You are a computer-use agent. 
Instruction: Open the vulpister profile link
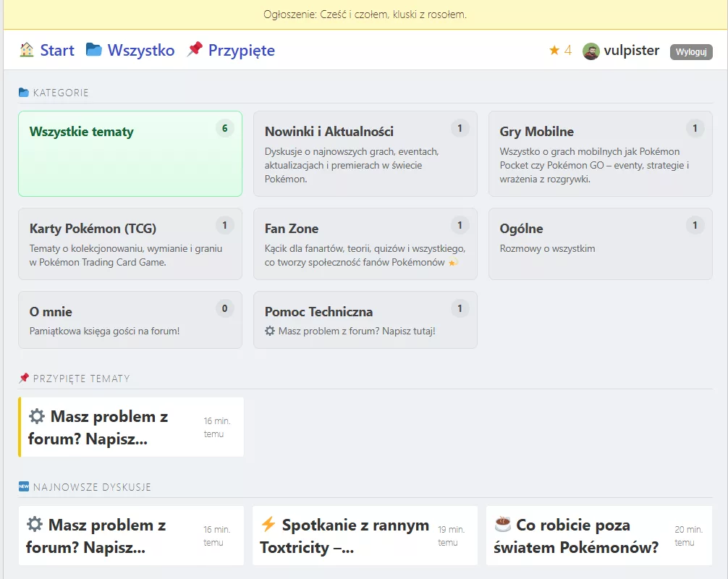[x=631, y=51]
